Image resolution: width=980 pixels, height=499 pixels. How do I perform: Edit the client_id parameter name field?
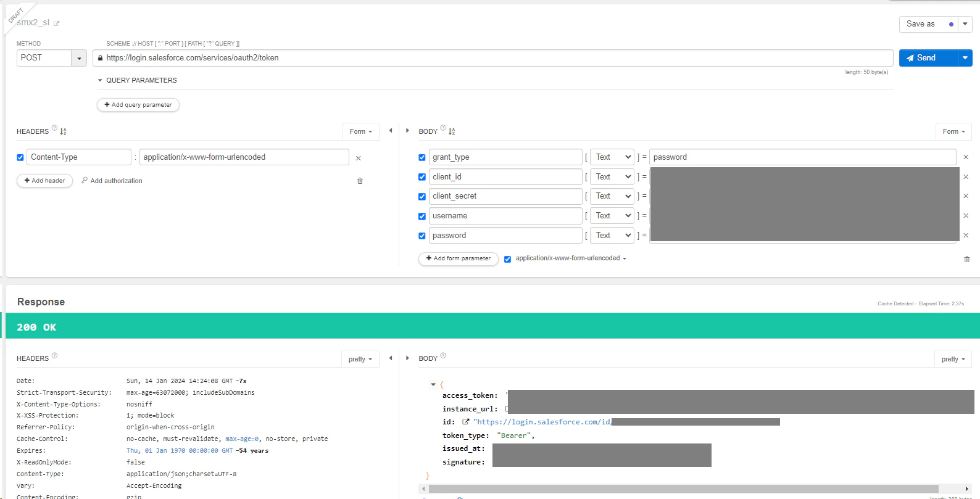point(505,177)
